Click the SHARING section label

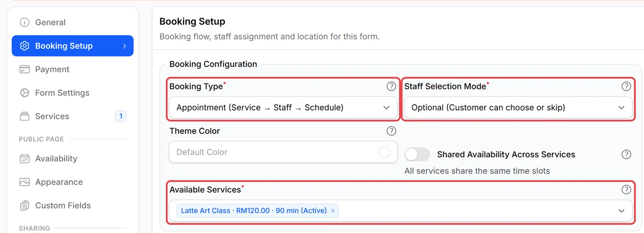pyautogui.click(x=35, y=228)
